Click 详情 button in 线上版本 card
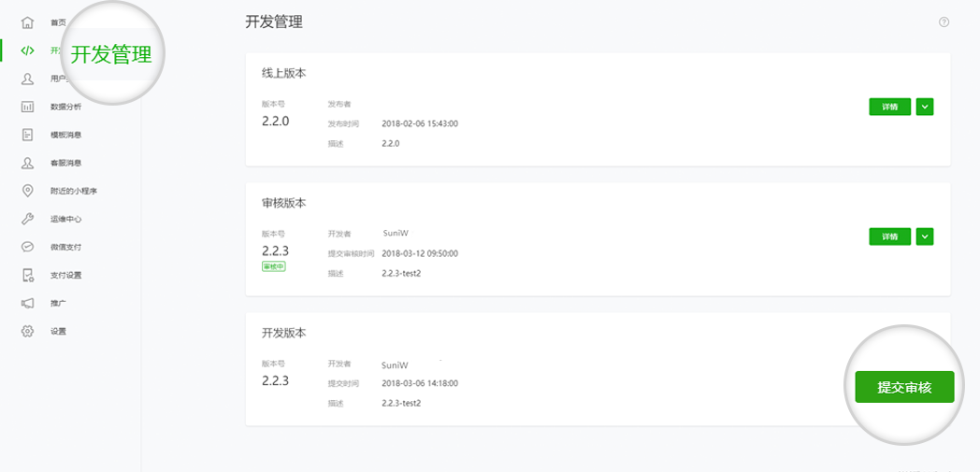 [x=889, y=107]
